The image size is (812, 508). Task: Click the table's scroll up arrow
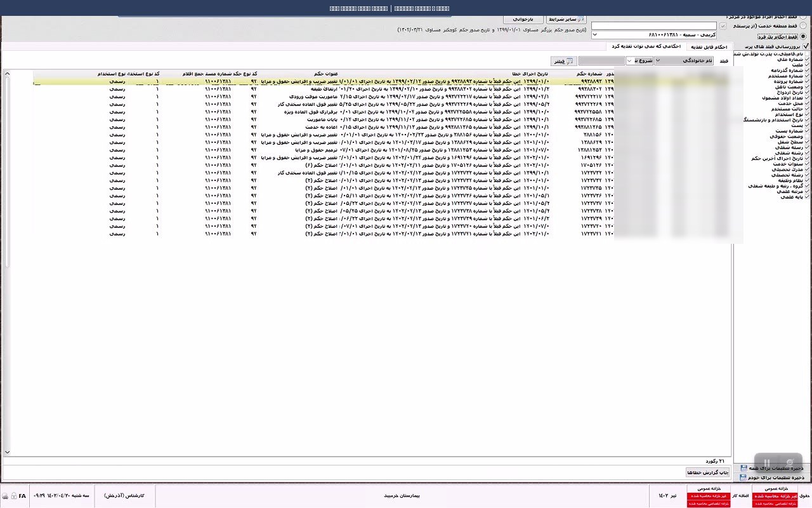click(x=7, y=74)
